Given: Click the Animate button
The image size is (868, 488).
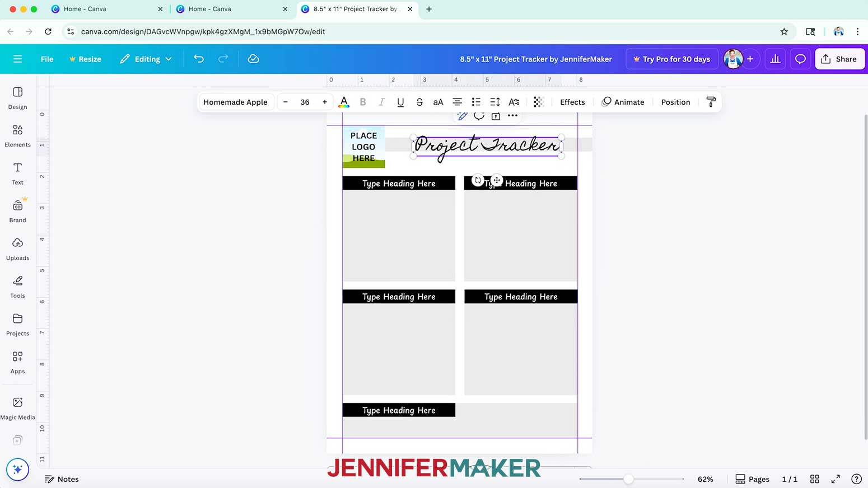Looking at the screenshot, I should coord(623,102).
